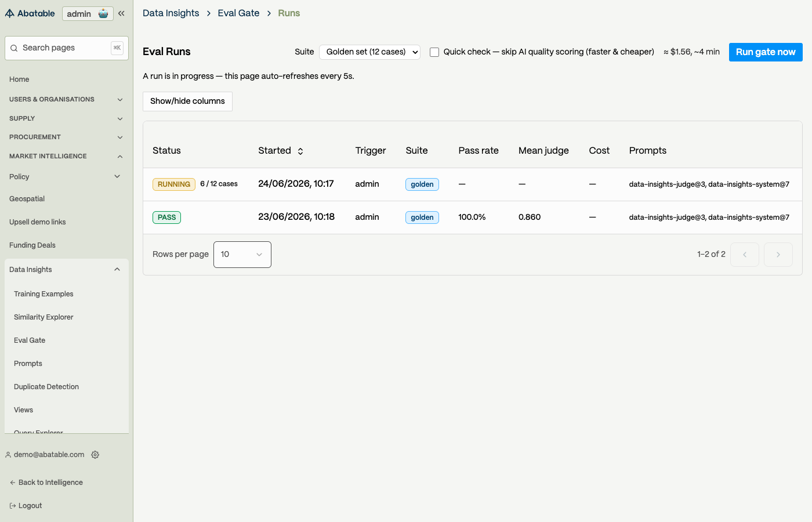Click the demo@abatable.com account text
This screenshot has height=522, width=812.
[49, 455]
